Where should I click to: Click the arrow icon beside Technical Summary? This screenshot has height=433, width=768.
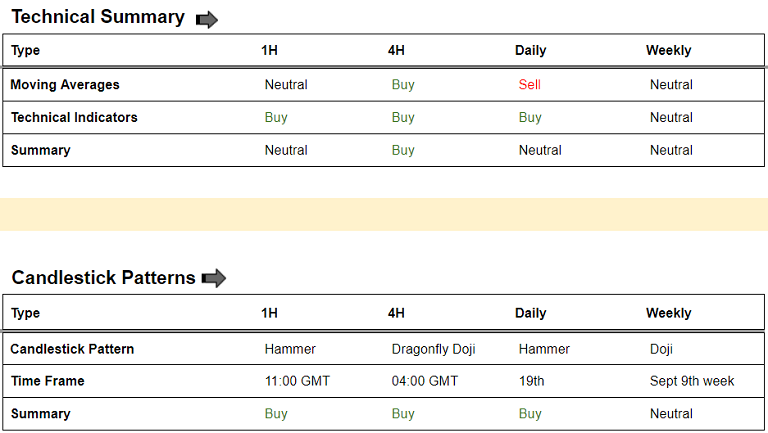tap(207, 19)
